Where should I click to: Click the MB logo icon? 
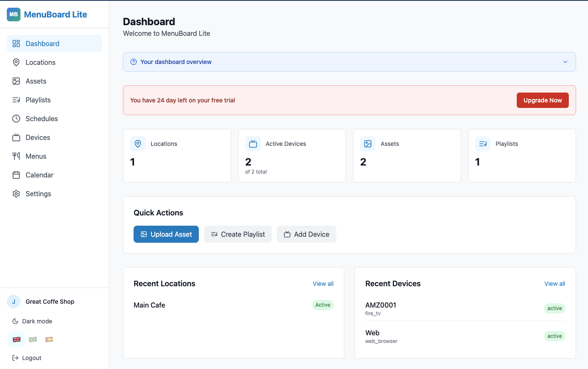[x=14, y=15]
